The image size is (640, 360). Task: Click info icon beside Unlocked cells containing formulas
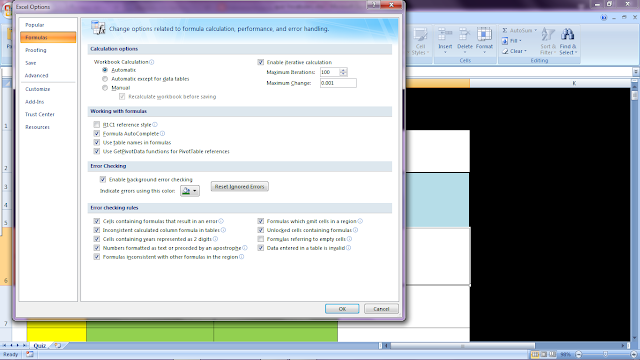[356, 230]
